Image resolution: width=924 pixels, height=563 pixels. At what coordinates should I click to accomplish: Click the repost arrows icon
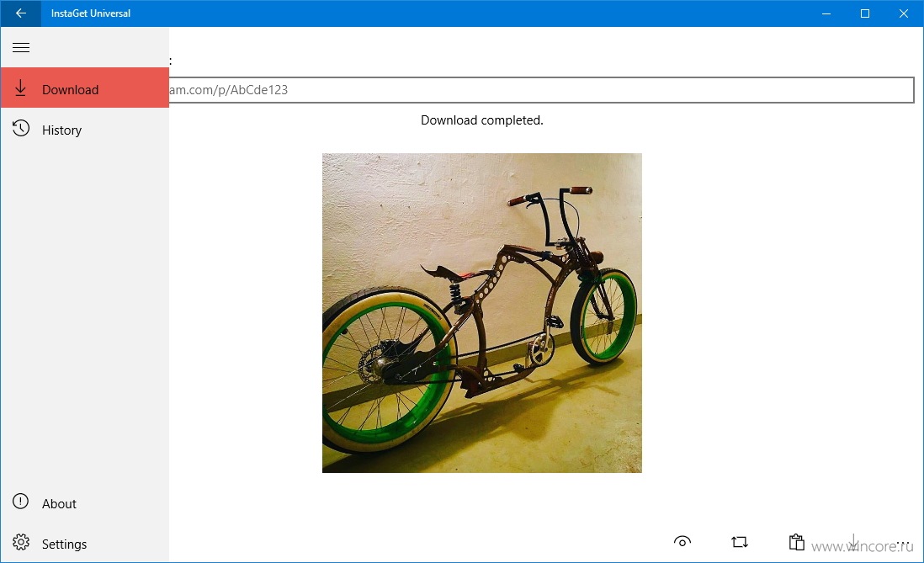click(740, 542)
